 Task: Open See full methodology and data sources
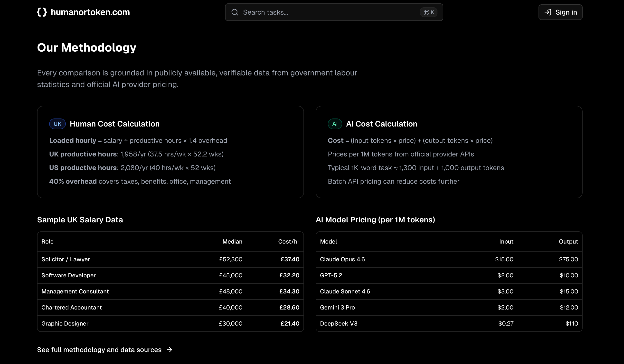tap(99, 350)
